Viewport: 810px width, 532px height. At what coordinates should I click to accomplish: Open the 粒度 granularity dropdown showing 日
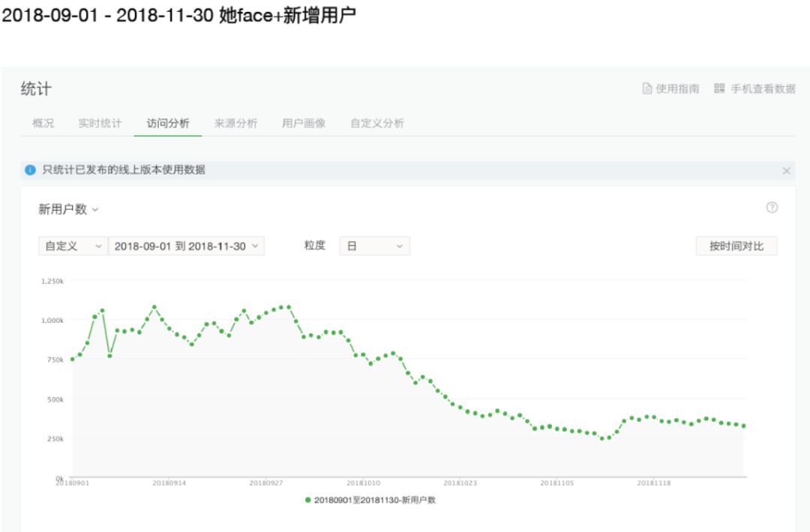(x=374, y=246)
